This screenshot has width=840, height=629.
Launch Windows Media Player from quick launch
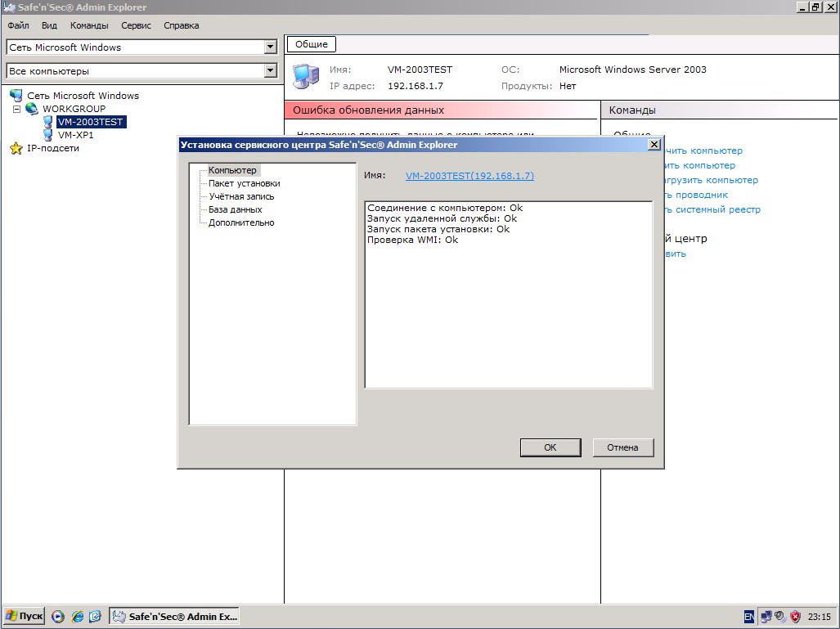(x=58, y=617)
